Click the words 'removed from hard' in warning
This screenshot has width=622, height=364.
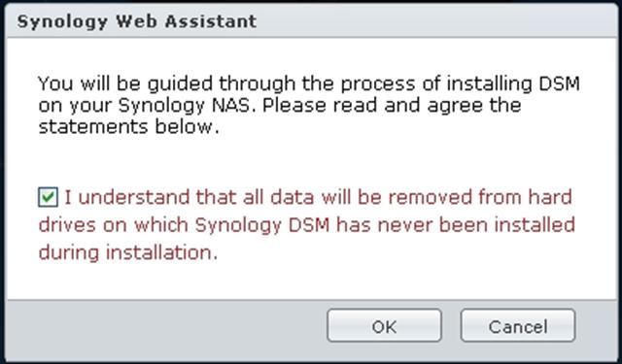(480, 197)
